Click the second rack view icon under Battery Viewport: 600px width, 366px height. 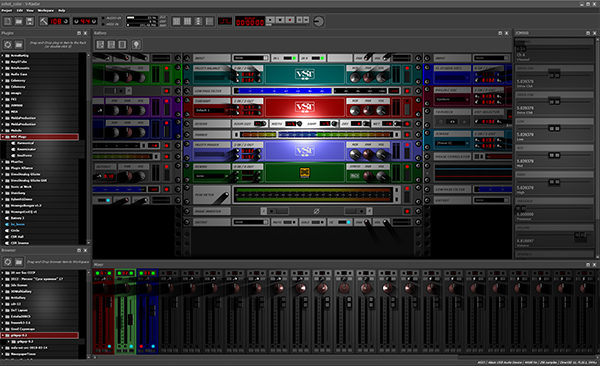(x=111, y=45)
